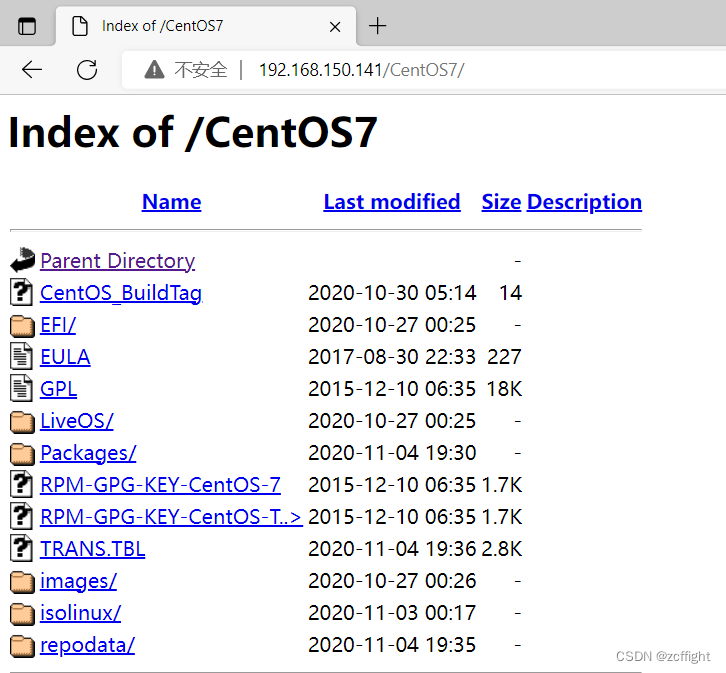Open the truncated RPM-GPG-KEY-CentOS-T..> link
The width and height of the screenshot is (726, 673).
(171, 517)
